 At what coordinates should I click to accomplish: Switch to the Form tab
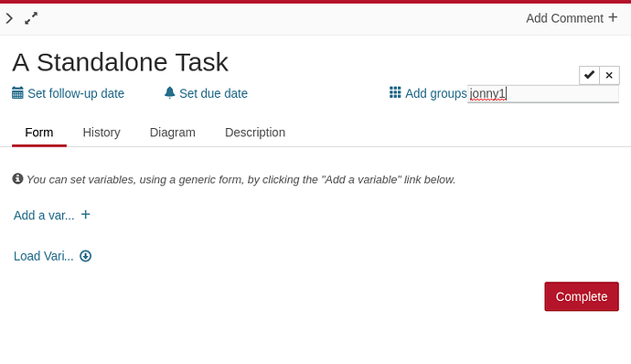click(39, 133)
